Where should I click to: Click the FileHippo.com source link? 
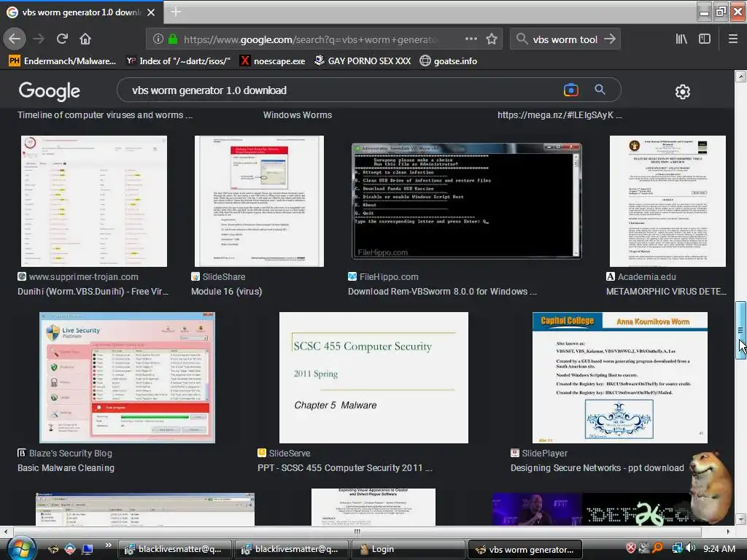[389, 276]
